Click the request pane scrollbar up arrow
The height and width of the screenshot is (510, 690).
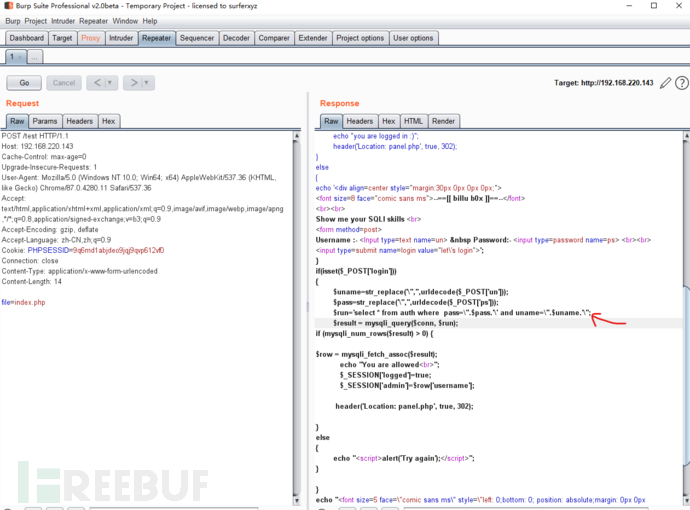click(297, 136)
